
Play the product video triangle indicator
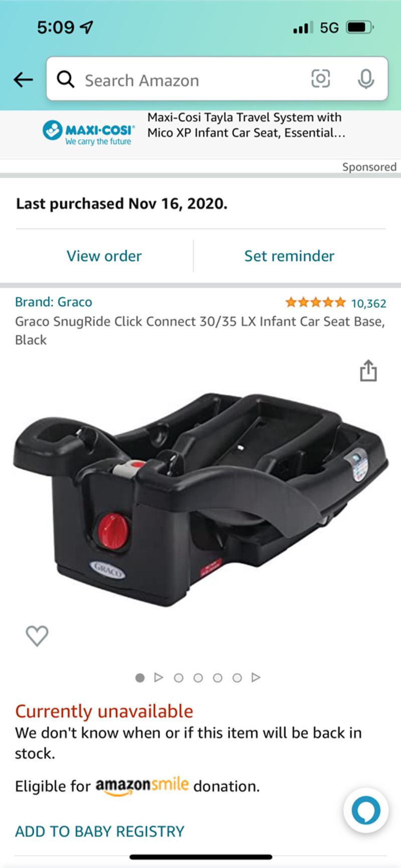click(x=159, y=678)
